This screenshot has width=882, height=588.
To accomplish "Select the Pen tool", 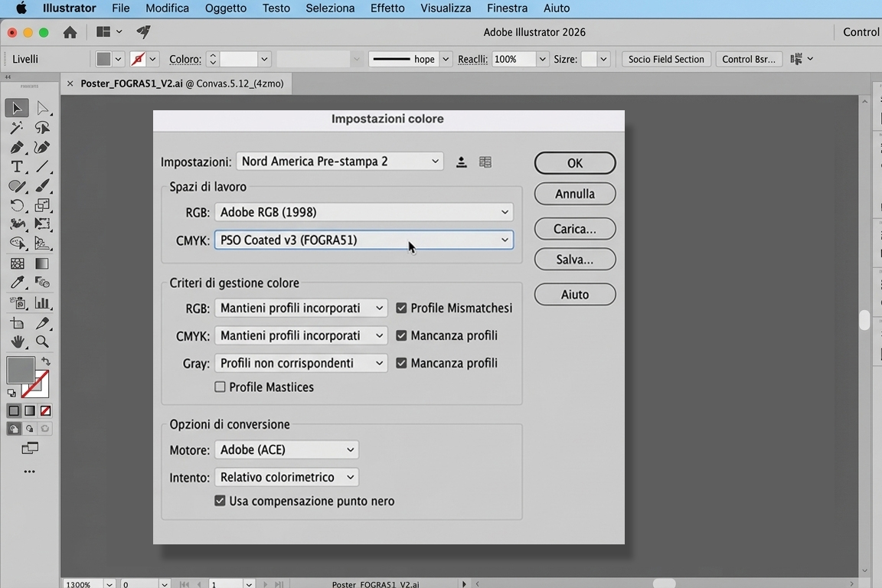I will pyautogui.click(x=17, y=148).
